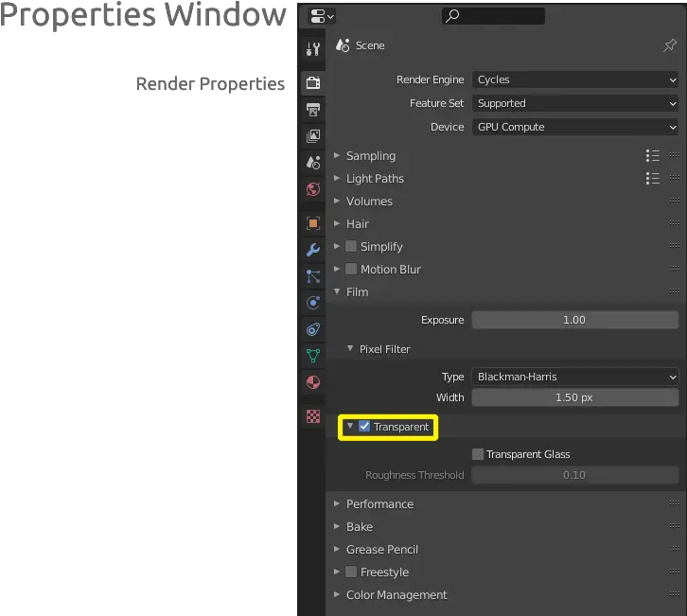
Task: Select the Render Properties tab icon
Action: pos(313,82)
